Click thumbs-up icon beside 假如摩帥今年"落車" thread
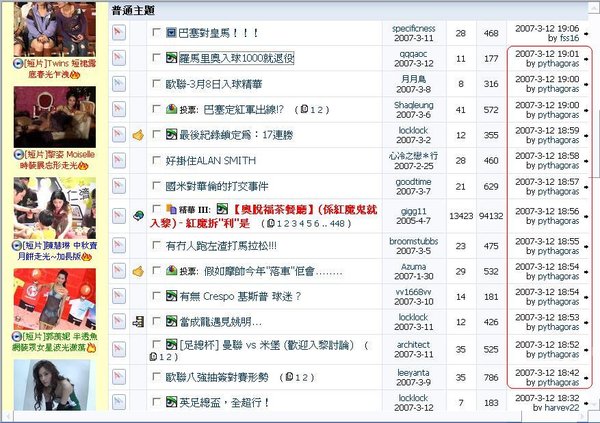The width and height of the screenshot is (600, 423). coord(138,270)
